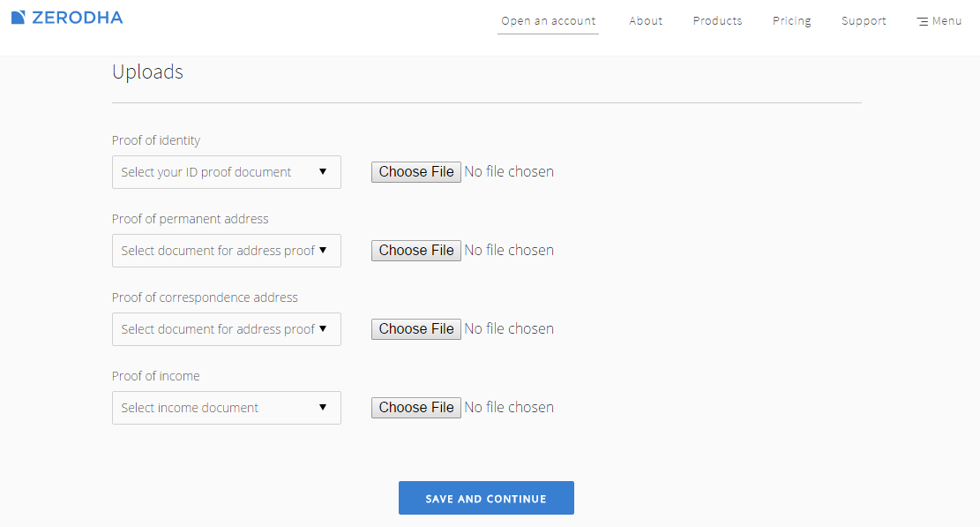
Task: Open the Products menu item
Action: [717, 20]
